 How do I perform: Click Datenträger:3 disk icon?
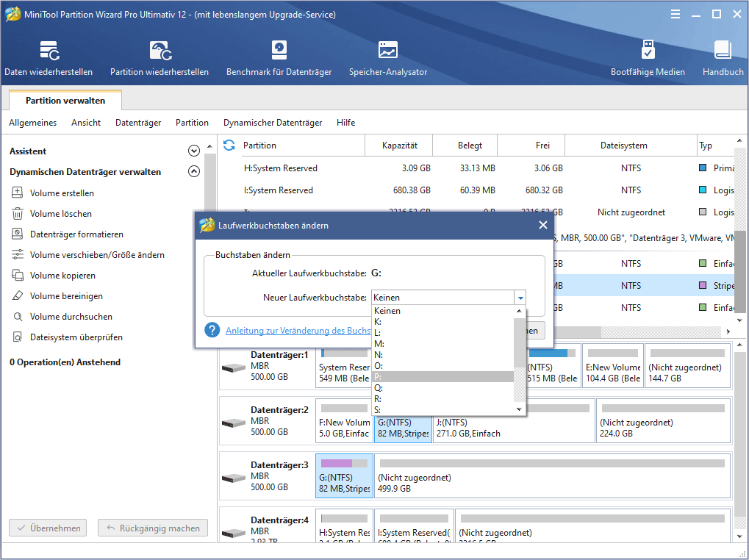234,478
